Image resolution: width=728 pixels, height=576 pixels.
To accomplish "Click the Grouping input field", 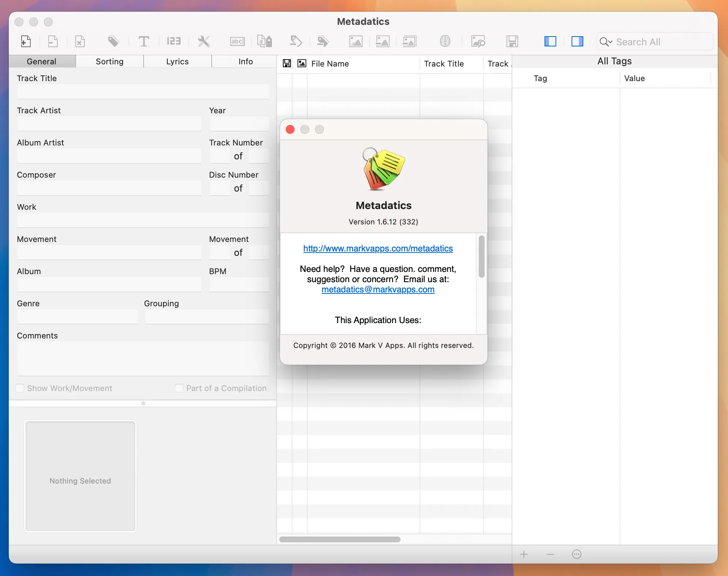I will pyautogui.click(x=207, y=317).
